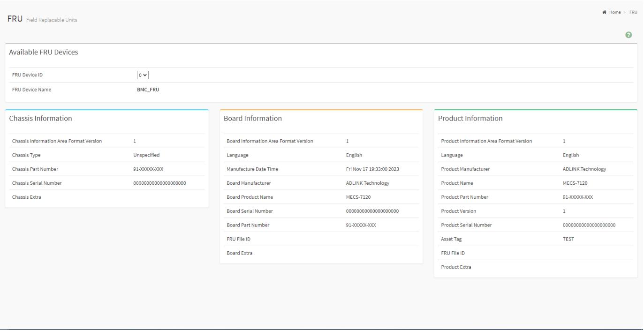Click the Product Part Number value
The height and width of the screenshot is (331, 644).
point(578,197)
